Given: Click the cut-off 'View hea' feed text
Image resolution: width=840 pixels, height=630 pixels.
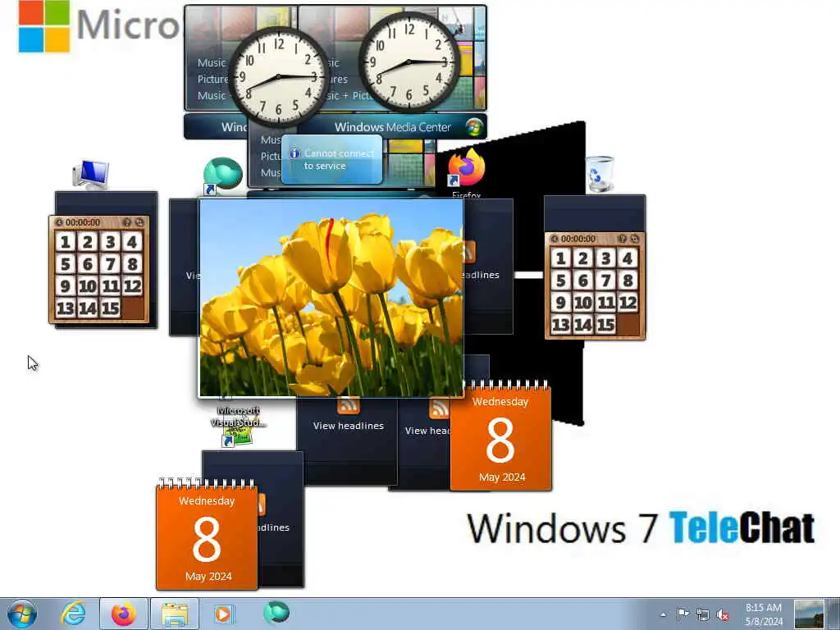Looking at the screenshot, I should click(427, 431).
